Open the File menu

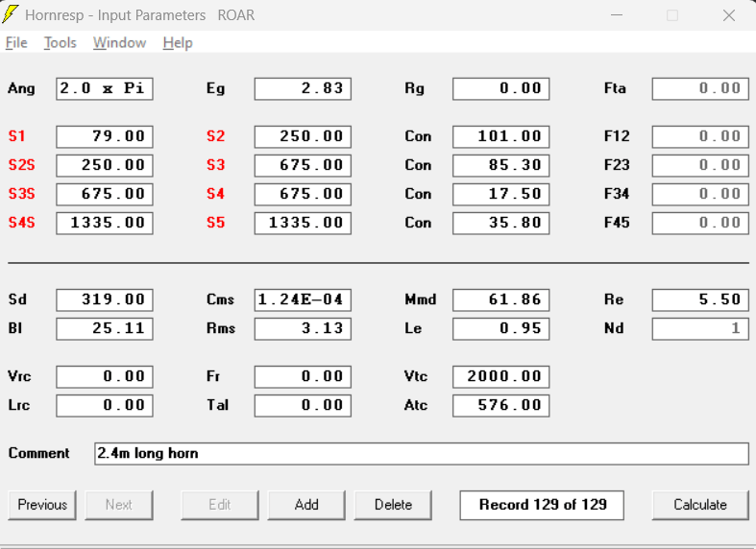pyautogui.click(x=16, y=43)
